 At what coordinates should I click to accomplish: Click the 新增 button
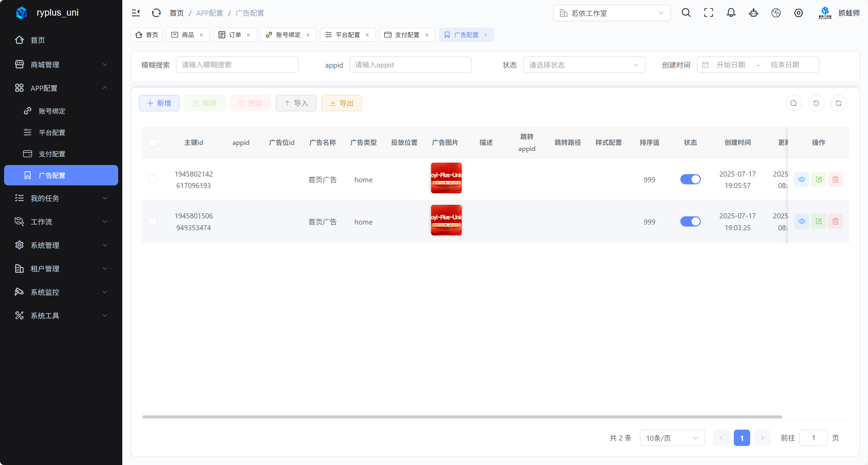[159, 103]
